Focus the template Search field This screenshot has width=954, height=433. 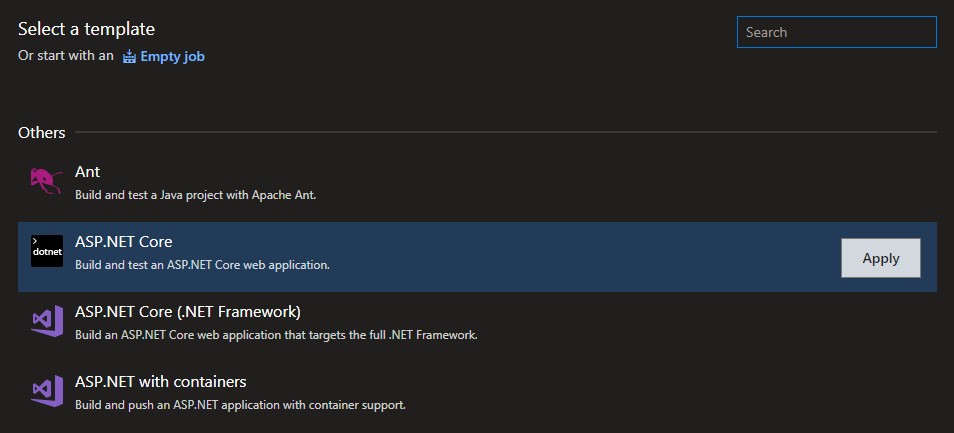(x=837, y=32)
